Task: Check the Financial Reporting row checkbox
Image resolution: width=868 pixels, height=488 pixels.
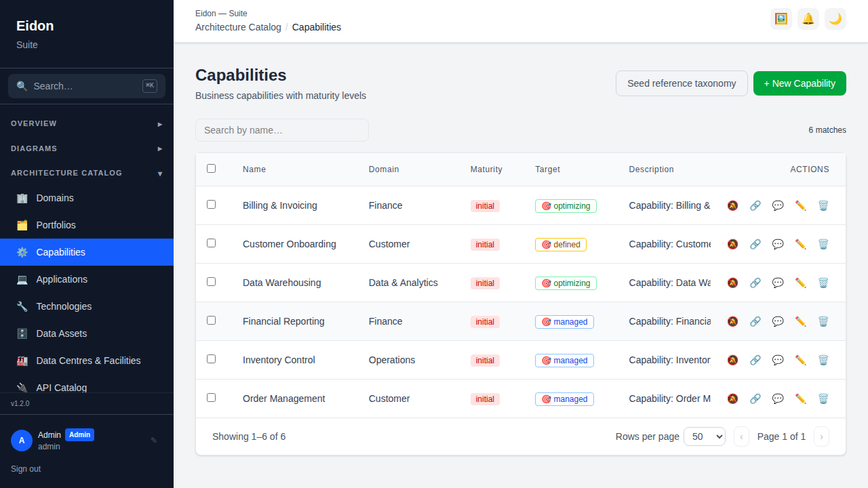Action: click(211, 320)
